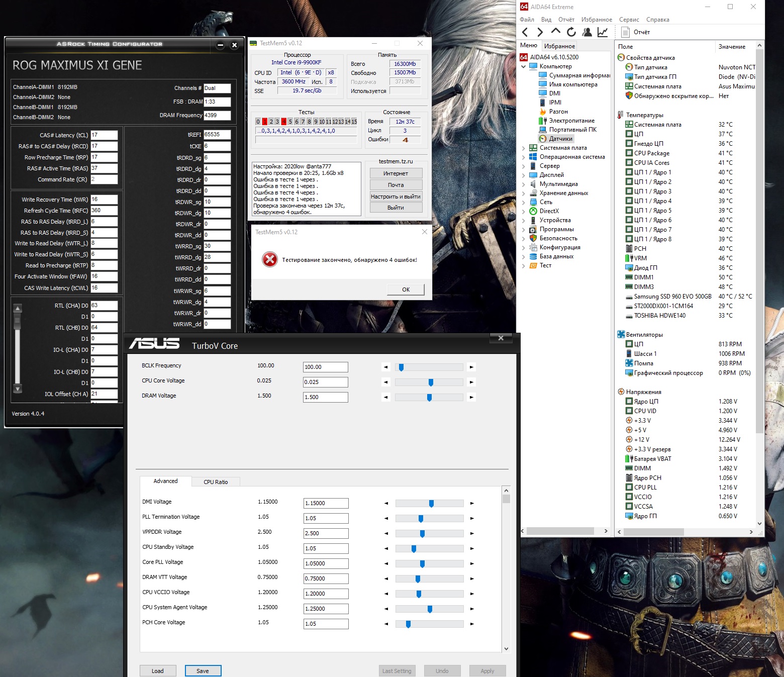Click the CAS# Latency (tCL) value field
Image resolution: width=784 pixels, height=677 pixels.
pos(104,135)
